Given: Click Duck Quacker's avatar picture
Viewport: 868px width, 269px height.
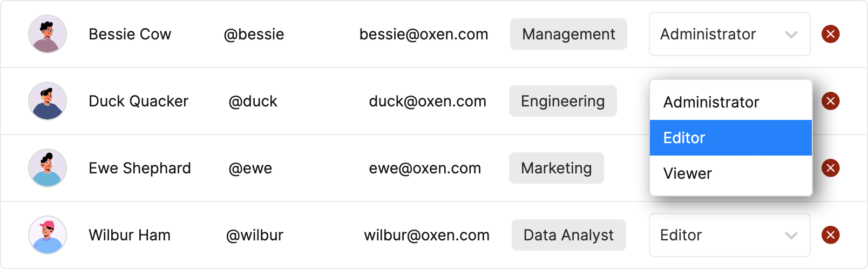Looking at the screenshot, I should [x=48, y=101].
